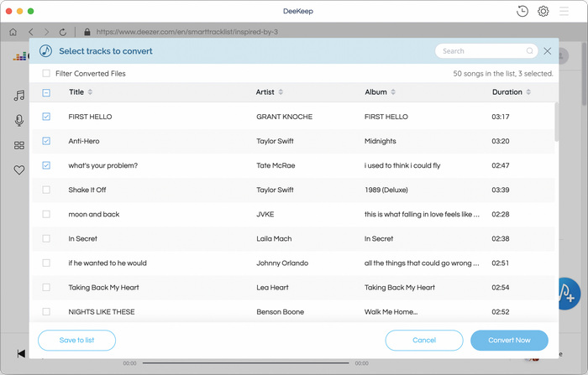Screen dimensions: 588x375
Task: Click 50 songs in the list status text
Action: point(503,74)
